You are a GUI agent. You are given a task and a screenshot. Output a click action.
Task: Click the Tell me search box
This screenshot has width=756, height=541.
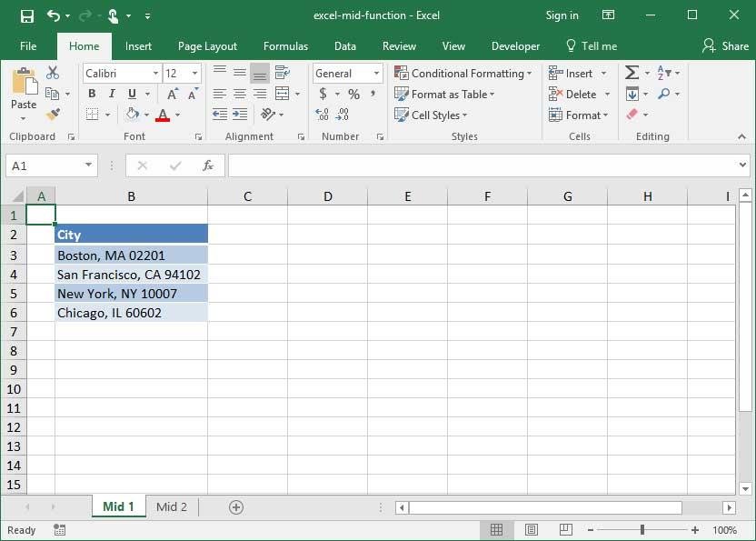(592, 46)
